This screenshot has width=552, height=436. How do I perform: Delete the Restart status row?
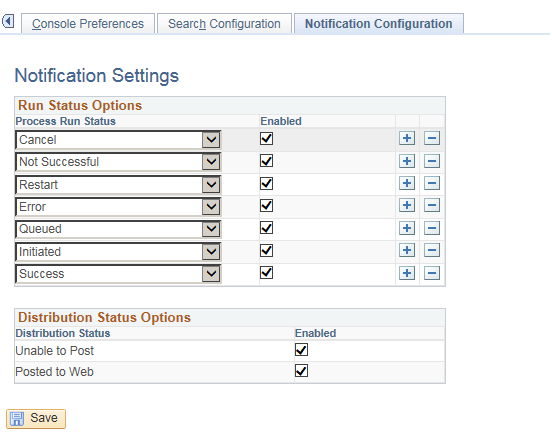click(x=432, y=183)
